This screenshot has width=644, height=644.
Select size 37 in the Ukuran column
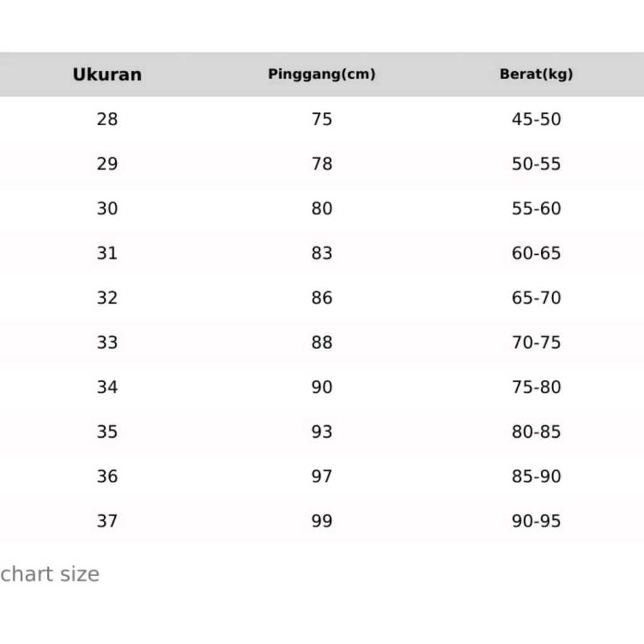pos(107,521)
